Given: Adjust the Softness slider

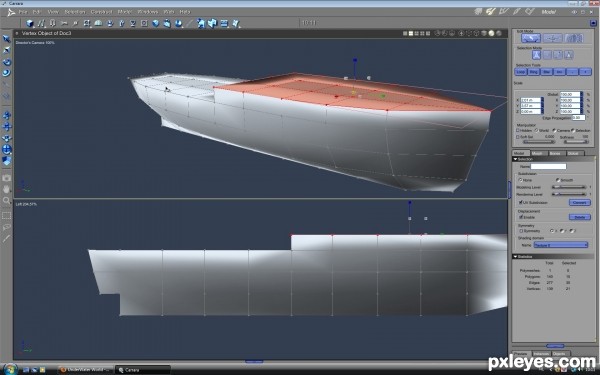Looking at the screenshot, I should point(576,142).
